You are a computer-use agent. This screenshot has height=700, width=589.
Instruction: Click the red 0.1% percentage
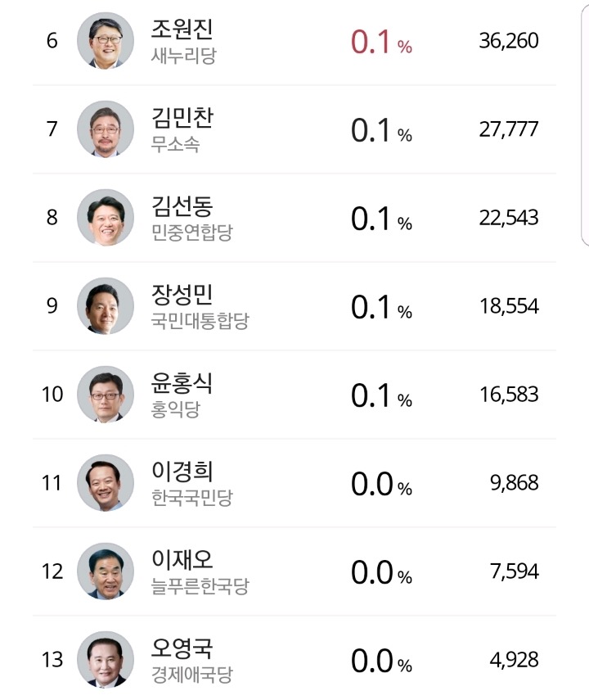pyautogui.click(x=381, y=42)
